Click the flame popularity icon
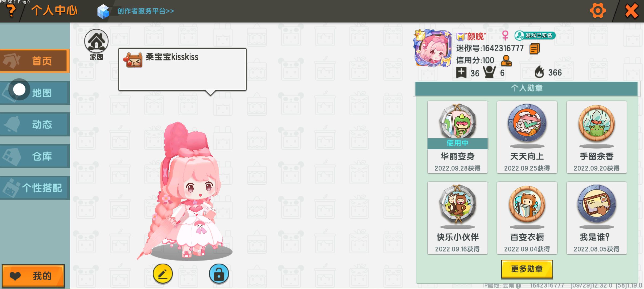Screen dimensions: 644x289 539,72
